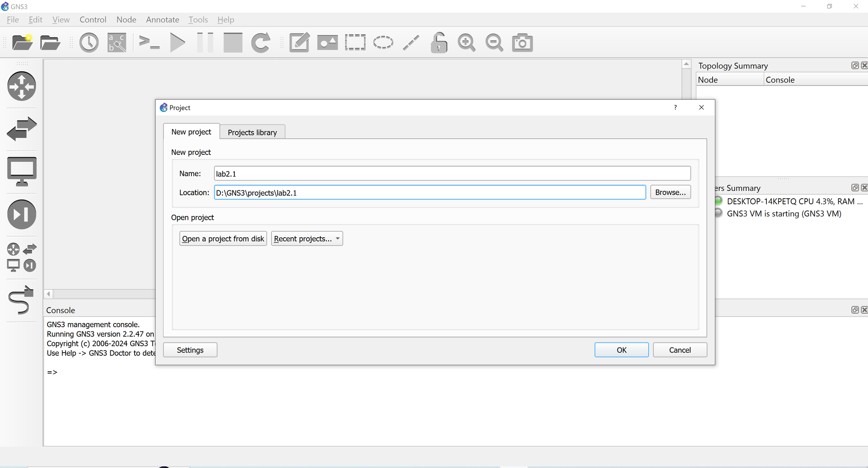Viewport: 868px width, 468px height.
Task: Open console connect to all nodes icon
Action: pos(149,43)
